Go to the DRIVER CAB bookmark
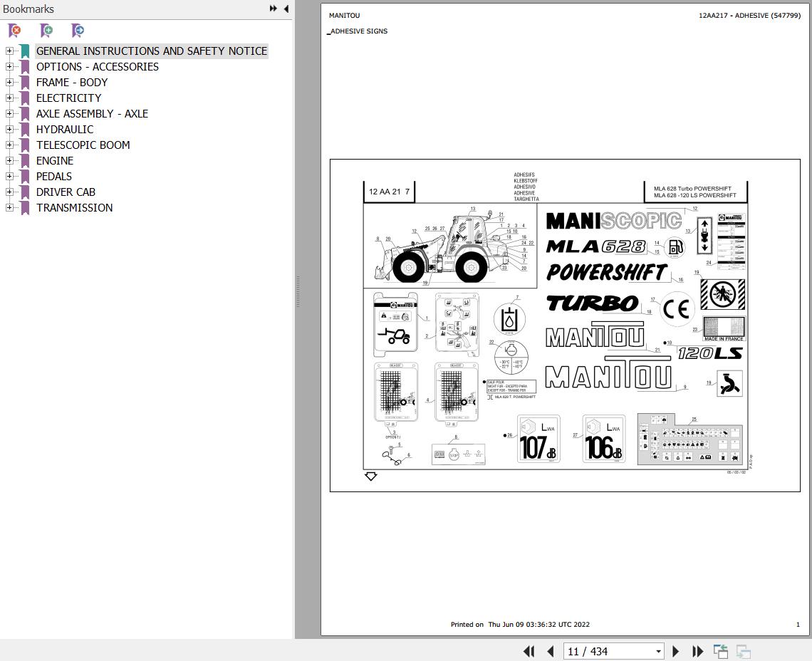The width and height of the screenshot is (812, 661). coord(66,192)
